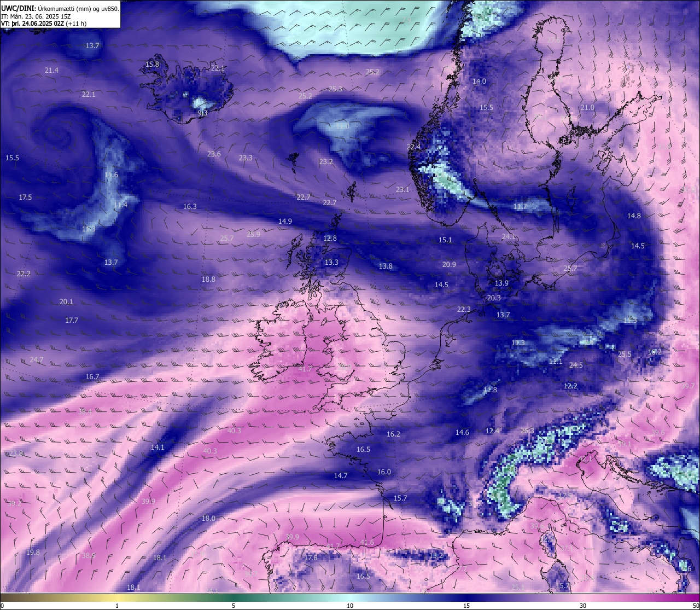
Task: Click the 15.1 value in the Skagerrak area
Action: (x=445, y=240)
